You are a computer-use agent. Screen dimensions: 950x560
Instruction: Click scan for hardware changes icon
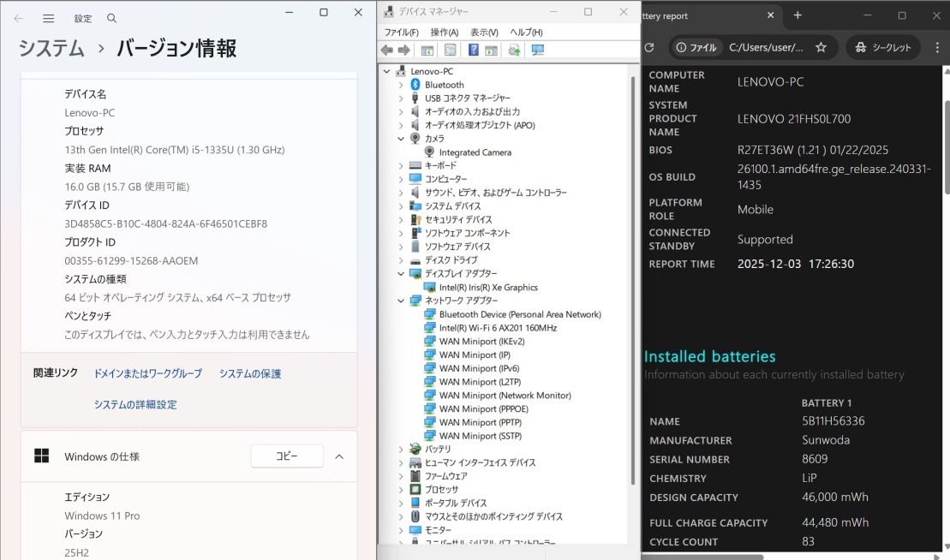537,51
